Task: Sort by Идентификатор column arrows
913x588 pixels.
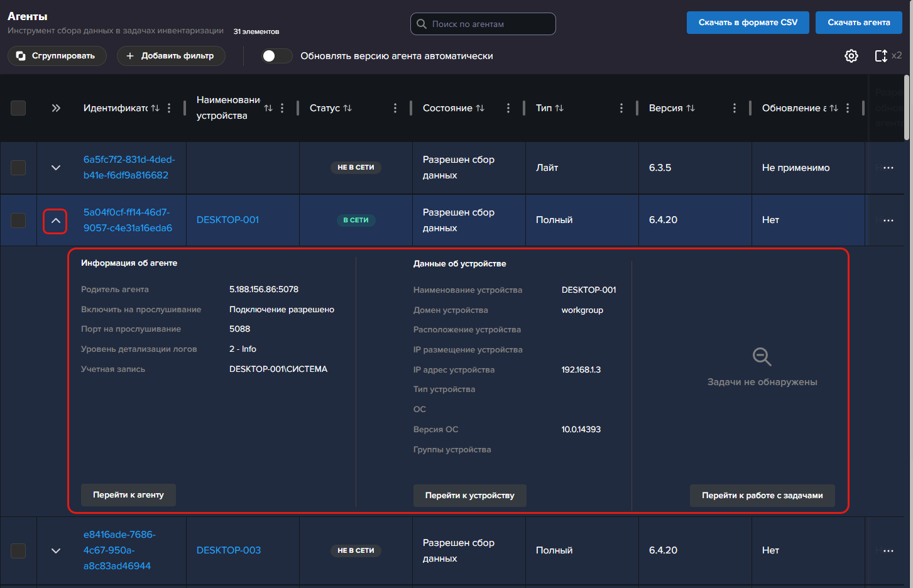Action: (155, 108)
